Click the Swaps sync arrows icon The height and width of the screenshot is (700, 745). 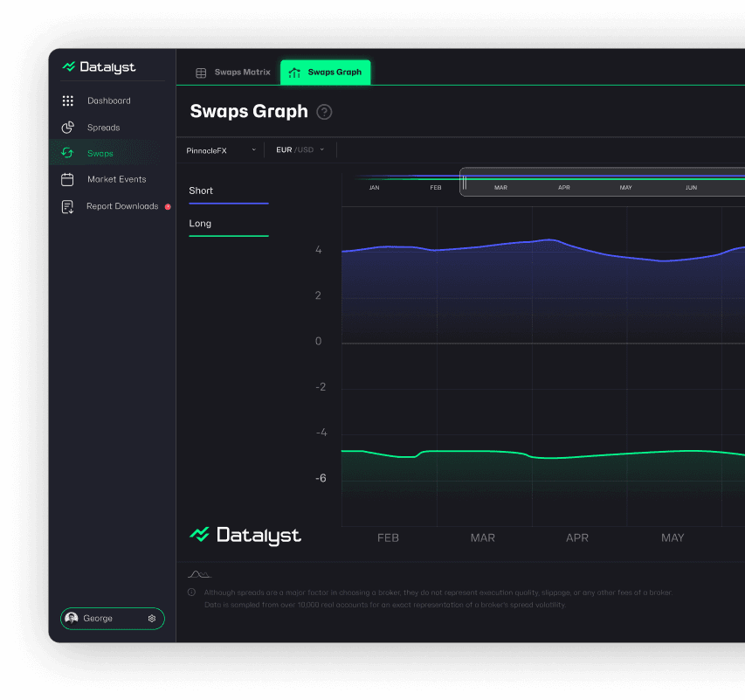(68, 153)
